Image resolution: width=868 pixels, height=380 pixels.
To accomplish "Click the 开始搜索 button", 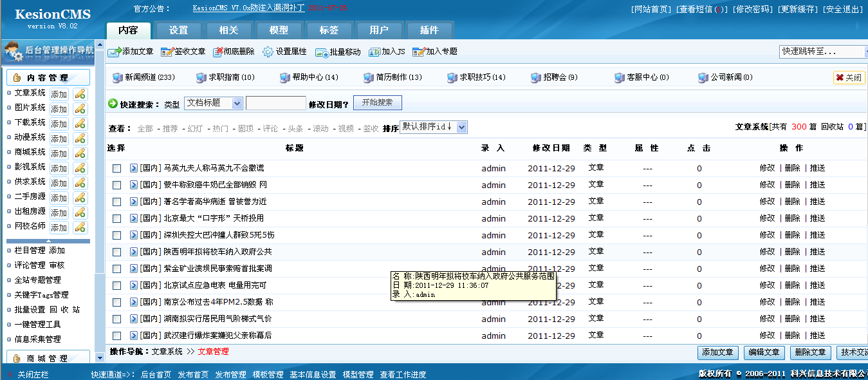I will click(x=378, y=102).
